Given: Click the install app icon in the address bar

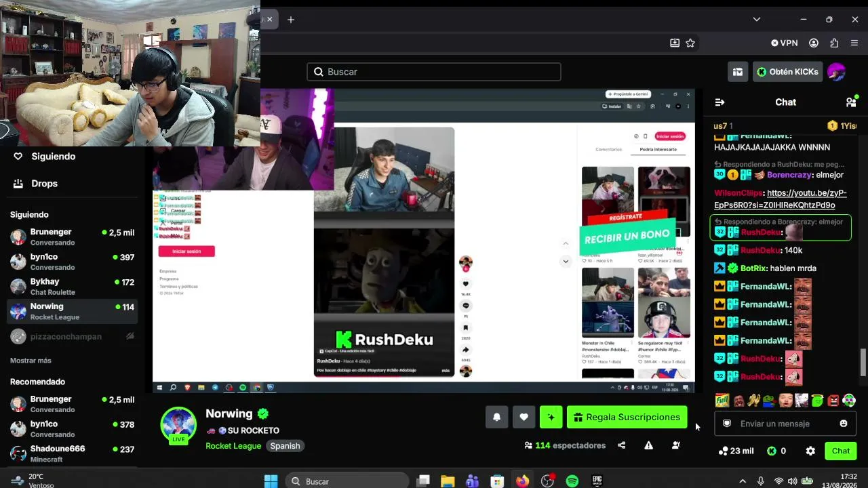Looking at the screenshot, I should (x=675, y=43).
